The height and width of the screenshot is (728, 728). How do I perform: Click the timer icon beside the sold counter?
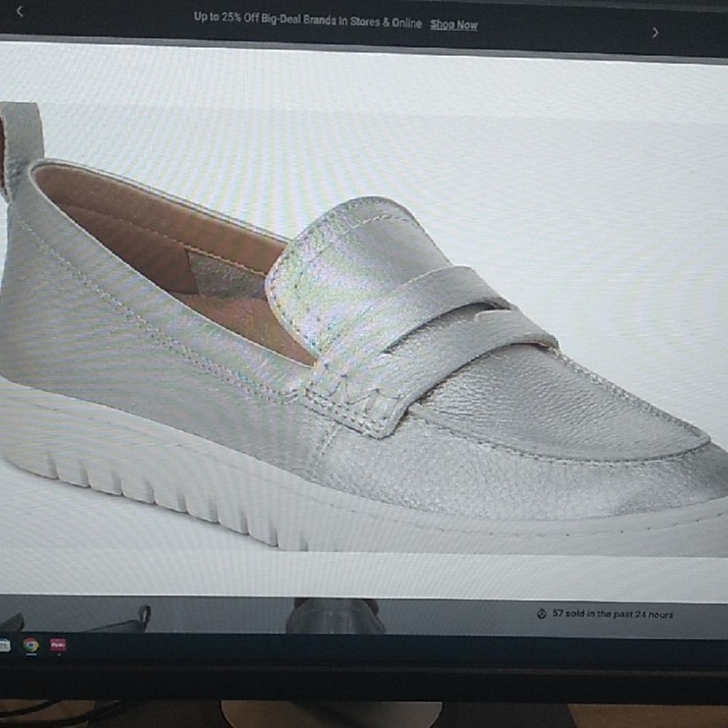click(x=540, y=614)
